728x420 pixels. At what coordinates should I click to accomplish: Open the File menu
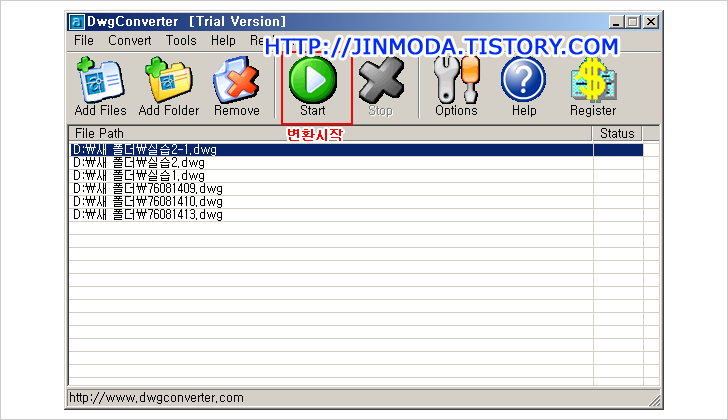tap(84, 41)
